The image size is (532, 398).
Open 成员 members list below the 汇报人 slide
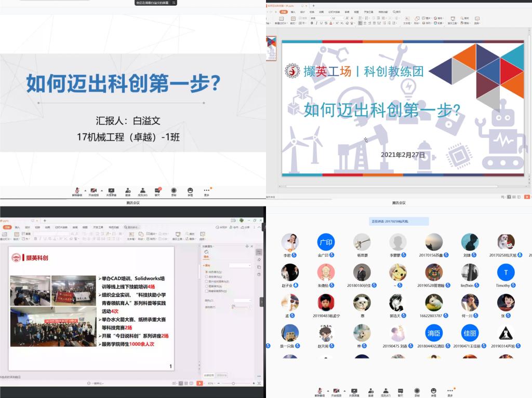(142, 191)
